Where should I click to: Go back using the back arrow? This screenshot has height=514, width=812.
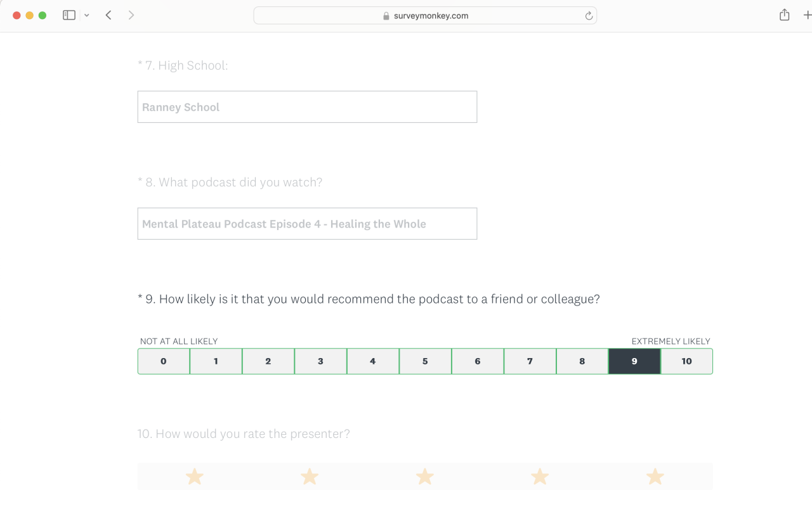pyautogui.click(x=108, y=15)
